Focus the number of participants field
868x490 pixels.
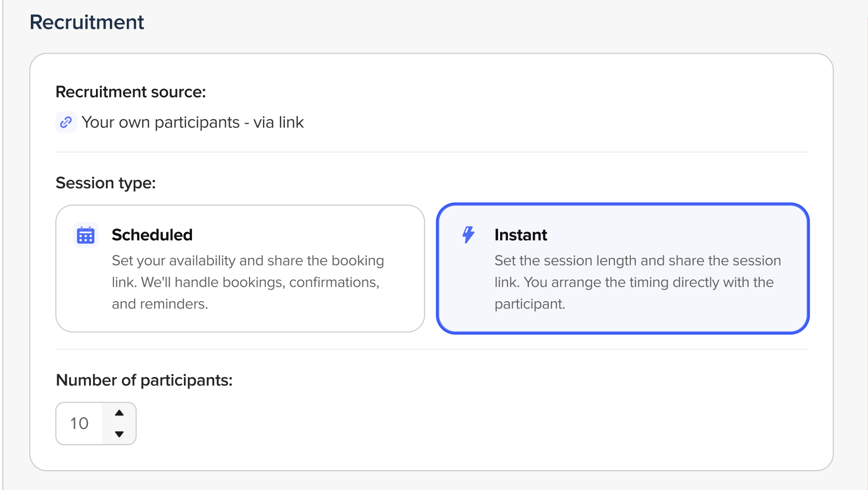pyautogui.click(x=96, y=423)
